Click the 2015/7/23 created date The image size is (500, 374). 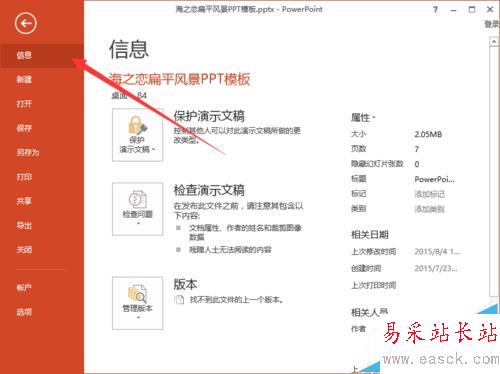pos(436,268)
